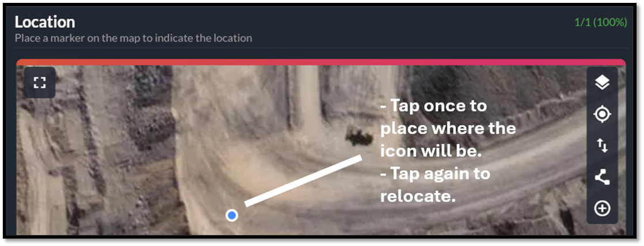Select the connected nodes path icon
The image size is (644, 246).
(x=602, y=177)
